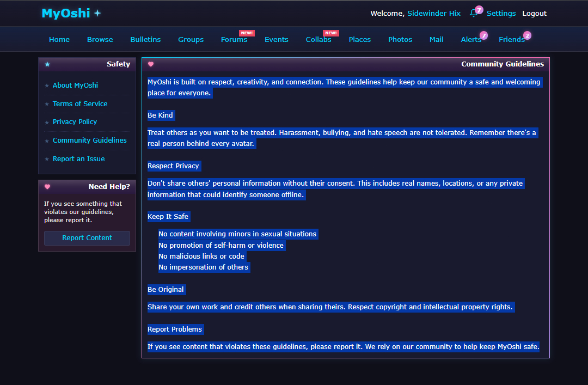The image size is (588, 385).
Task: Open the Terms of Service link
Action: pyautogui.click(x=80, y=104)
